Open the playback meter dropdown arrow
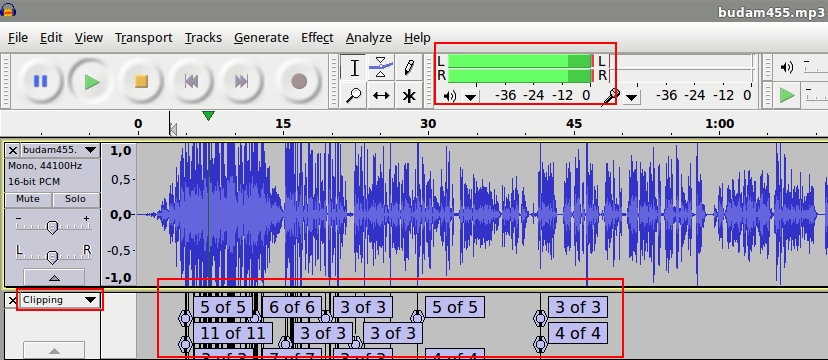The image size is (828, 360). coord(471,97)
